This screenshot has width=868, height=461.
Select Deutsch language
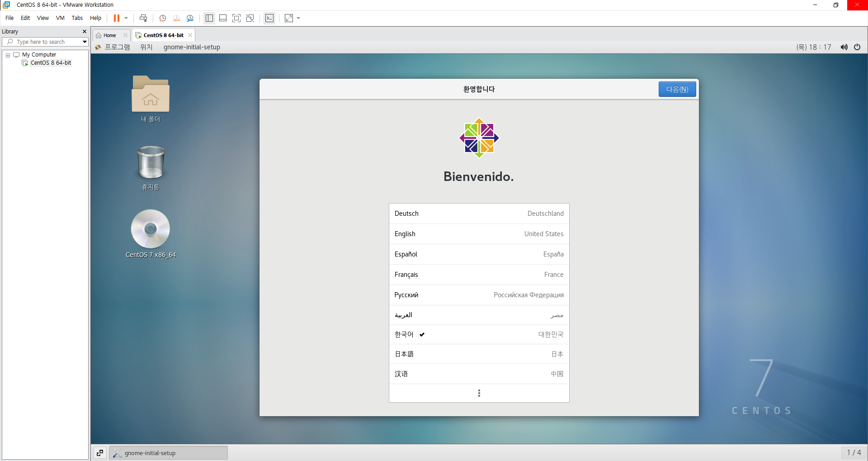coord(479,214)
